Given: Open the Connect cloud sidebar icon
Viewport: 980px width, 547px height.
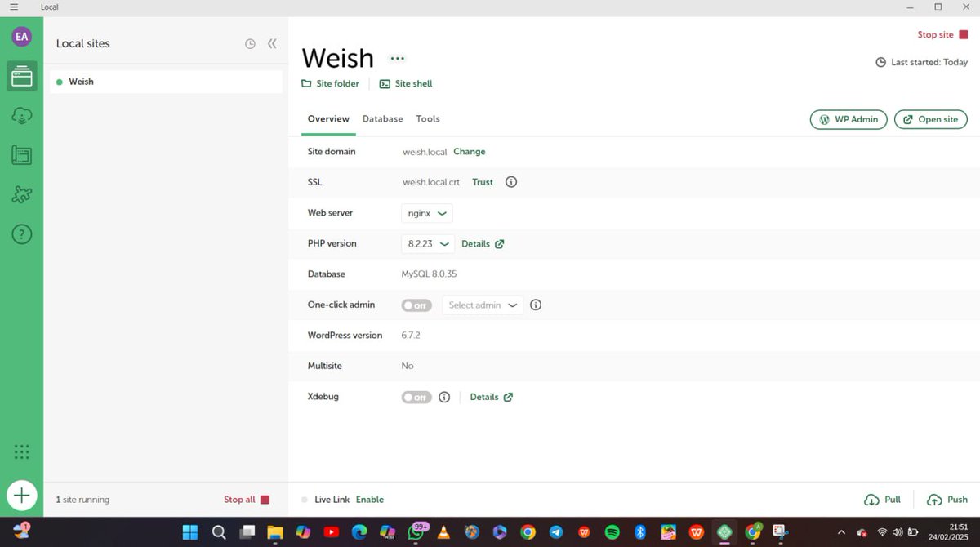Looking at the screenshot, I should (22, 116).
